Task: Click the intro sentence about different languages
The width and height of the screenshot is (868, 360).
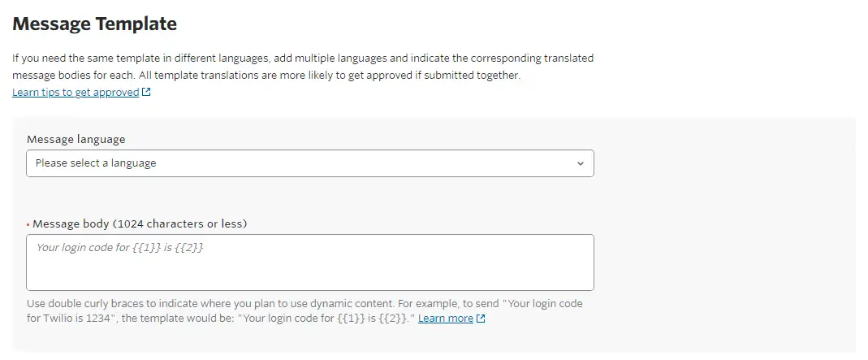Action: point(203,59)
